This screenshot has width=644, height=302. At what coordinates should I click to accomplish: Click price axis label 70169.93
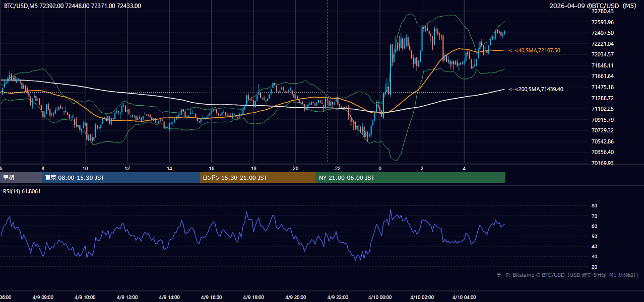(602, 163)
